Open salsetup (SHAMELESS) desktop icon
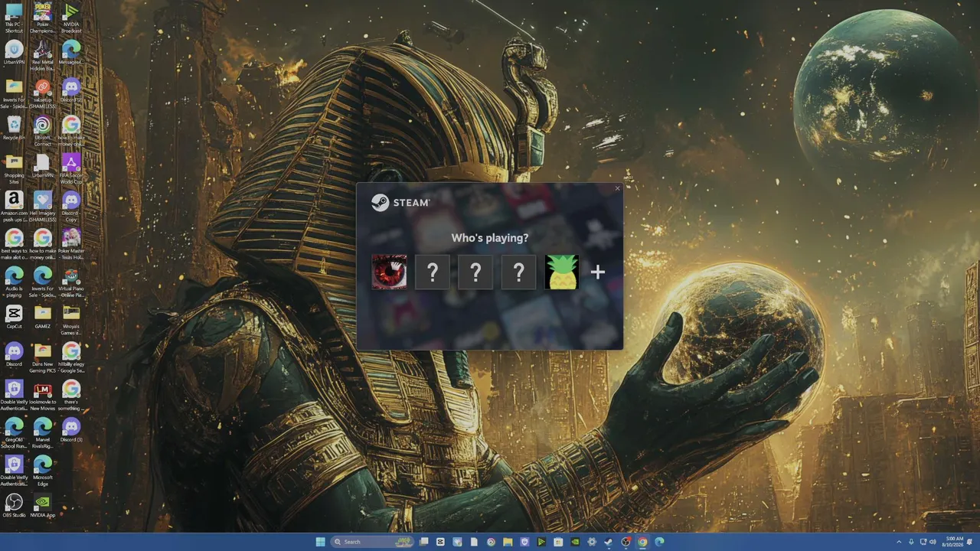The image size is (980, 551). pos(43,93)
